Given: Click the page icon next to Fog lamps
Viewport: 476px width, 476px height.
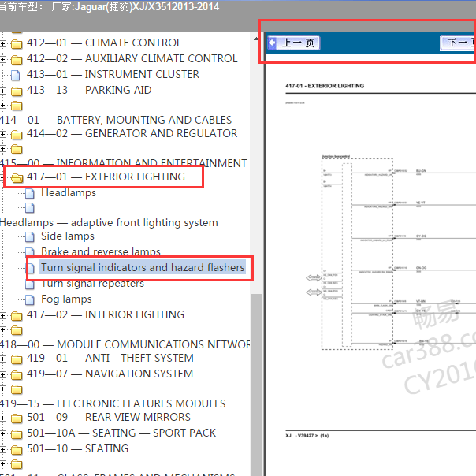Looking at the screenshot, I should [x=30, y=299].
